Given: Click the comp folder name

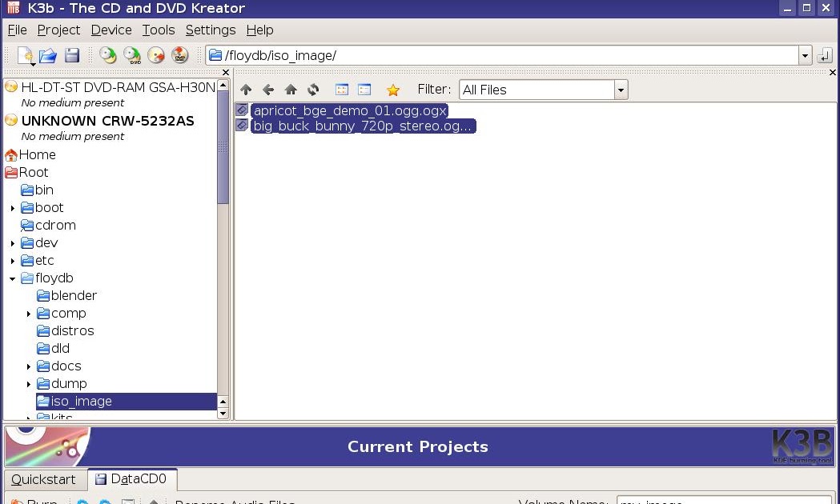Looking at the screenshot, I should coord(69,314).
